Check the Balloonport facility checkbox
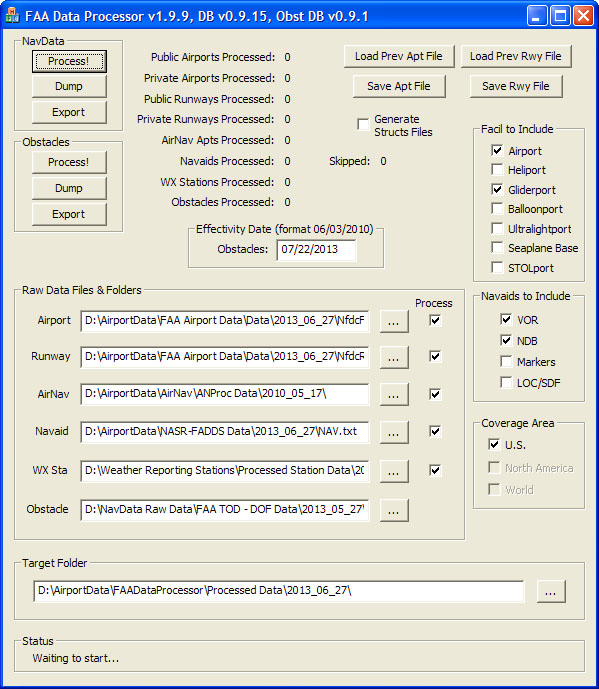 tap(497, 209)
